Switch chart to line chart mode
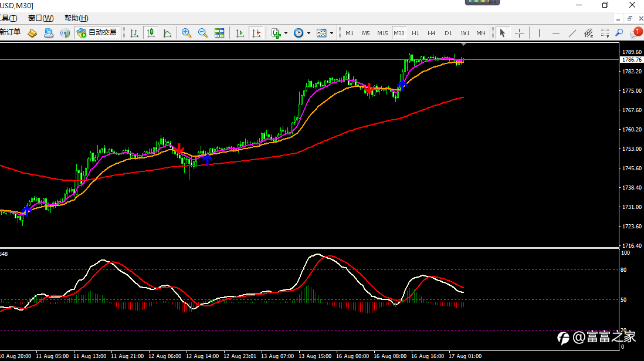The width and height of the screenshot is (644, 361). [x=167, y=33]
